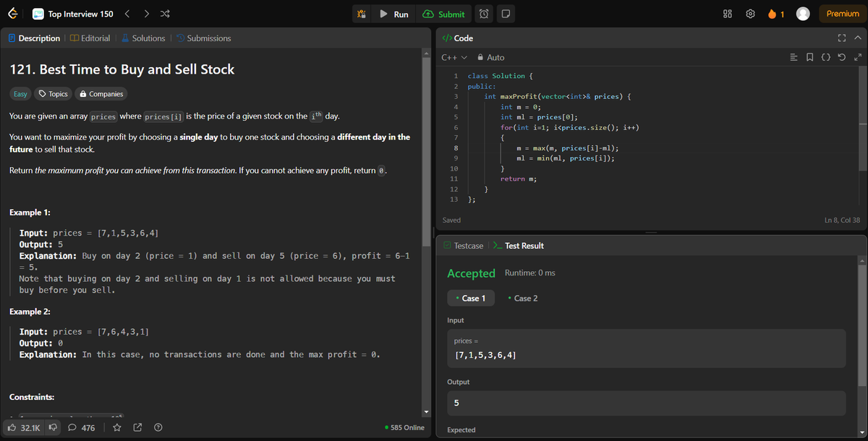The height and width of the screenshot is (441, 868).
Task: Go to the next problem arrow
Action: (146, 14)
